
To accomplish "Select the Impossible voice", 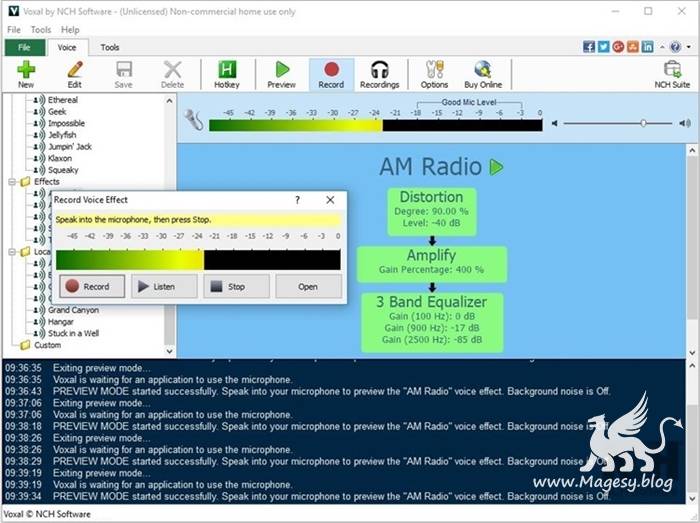I will tap(66, 123).
